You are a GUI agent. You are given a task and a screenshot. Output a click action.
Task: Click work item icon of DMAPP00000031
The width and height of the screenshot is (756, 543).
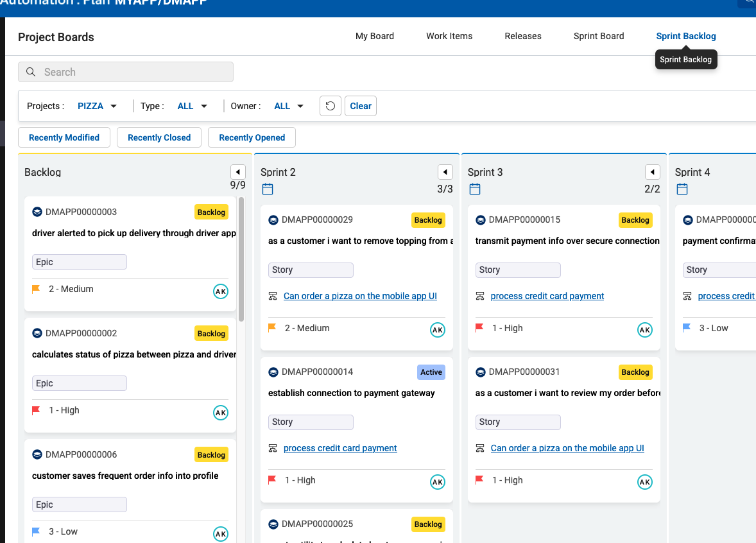pyautogui.click(x=481, y=372)
